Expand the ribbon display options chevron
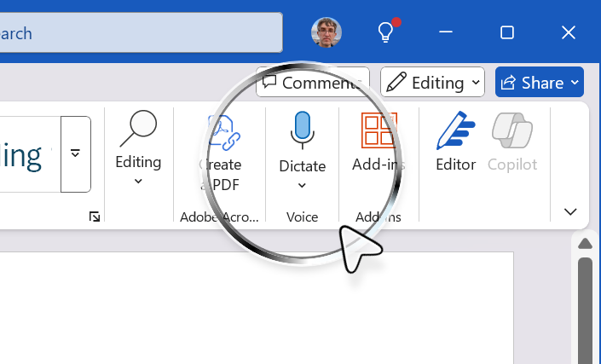The image size is (601, 364). click(570, 212)
